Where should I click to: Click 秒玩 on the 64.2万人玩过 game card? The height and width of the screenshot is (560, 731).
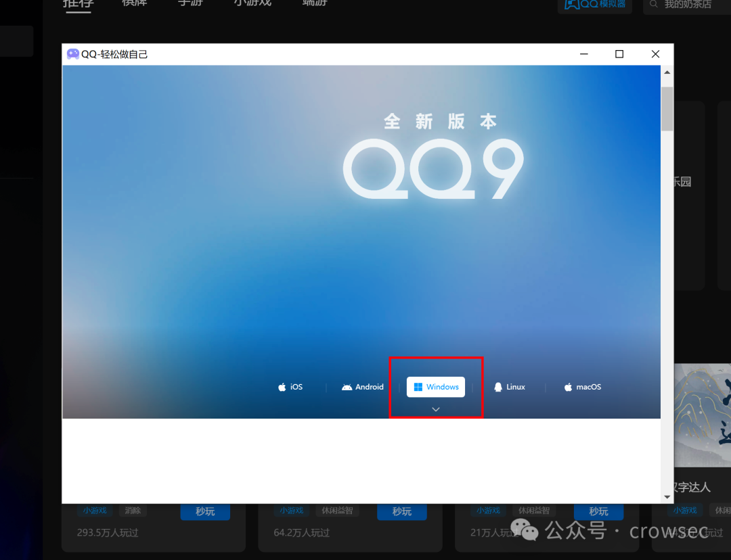(402, 511)
